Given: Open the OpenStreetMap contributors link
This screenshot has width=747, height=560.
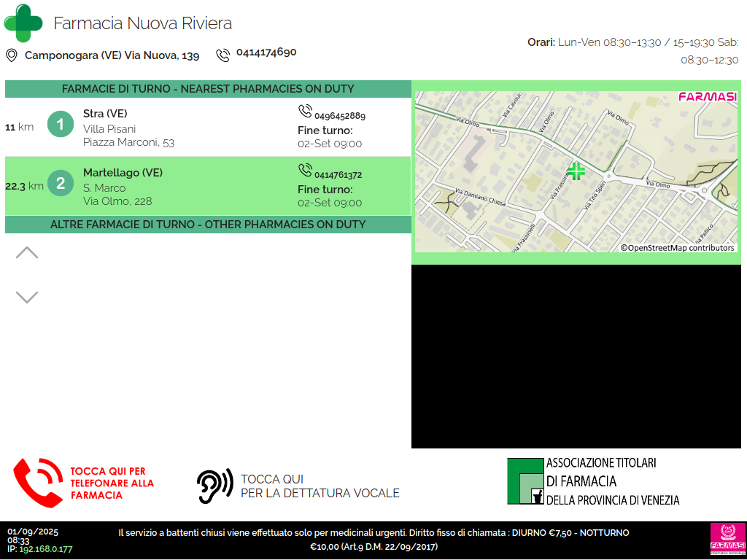Looking at the screenshot, I should point(678,248).
